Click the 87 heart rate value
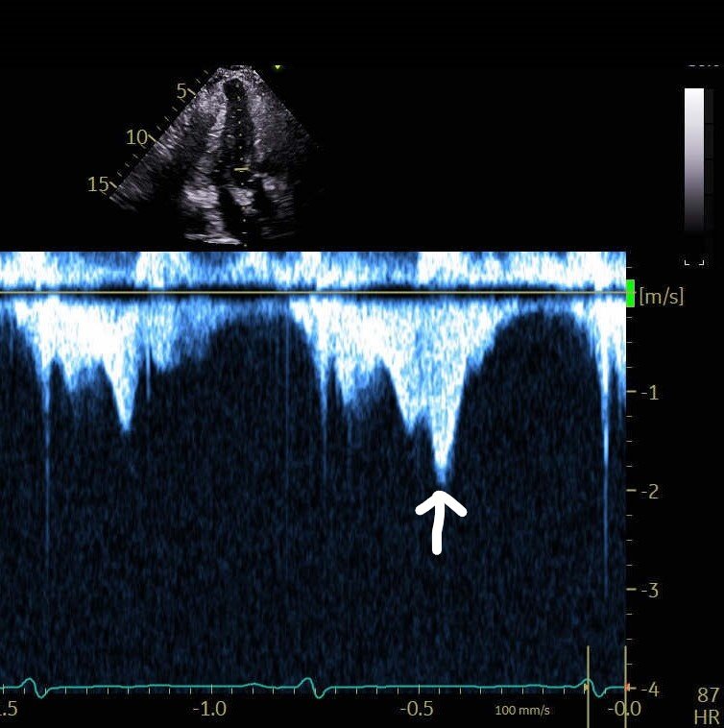724x728 pixels. 709,695
